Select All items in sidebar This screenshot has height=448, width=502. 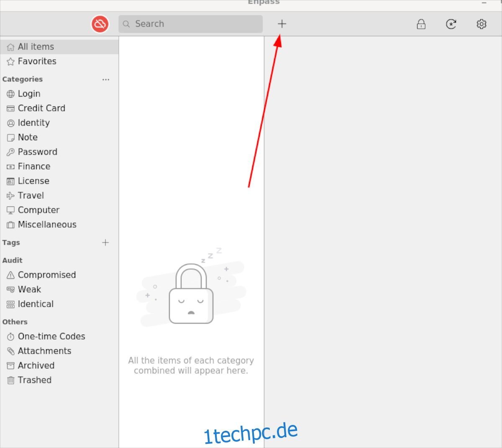pyautogui.click(x=59, y=47)
